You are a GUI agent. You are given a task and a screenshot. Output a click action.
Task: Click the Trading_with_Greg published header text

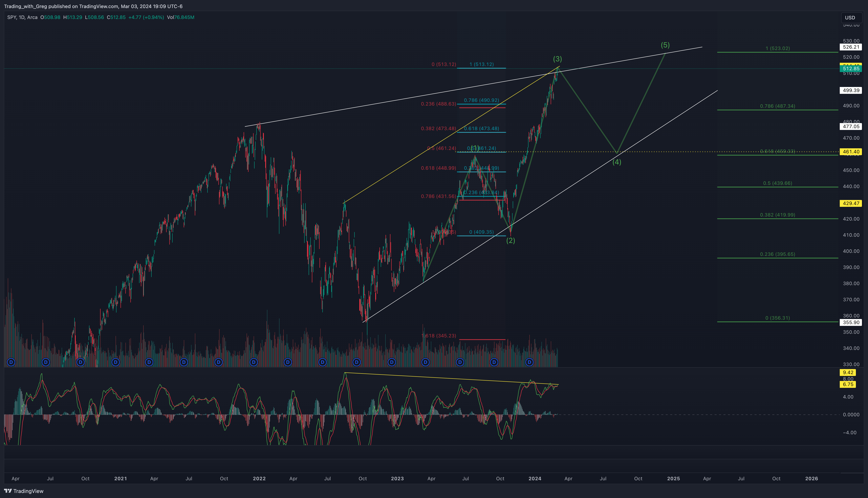tap(93, 6)
